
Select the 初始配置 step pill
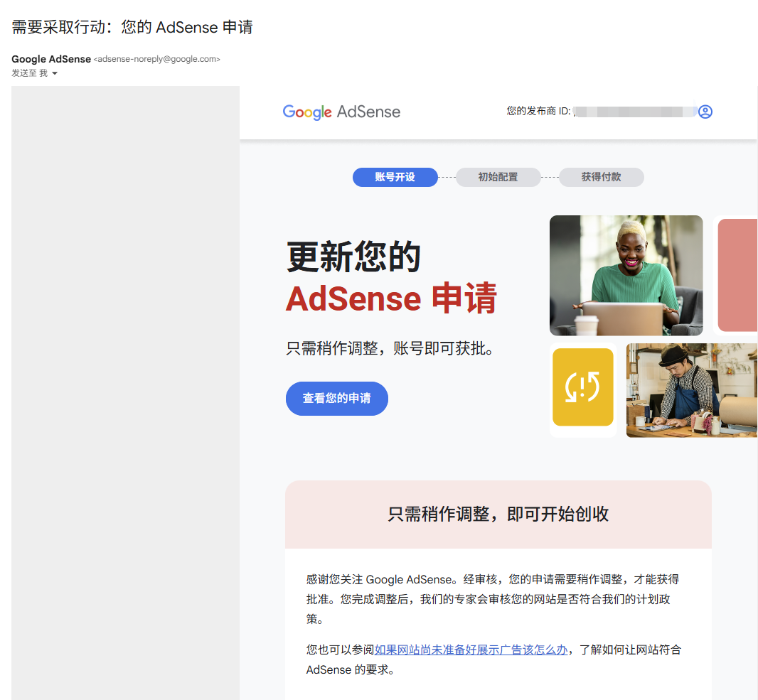point(498,177)
